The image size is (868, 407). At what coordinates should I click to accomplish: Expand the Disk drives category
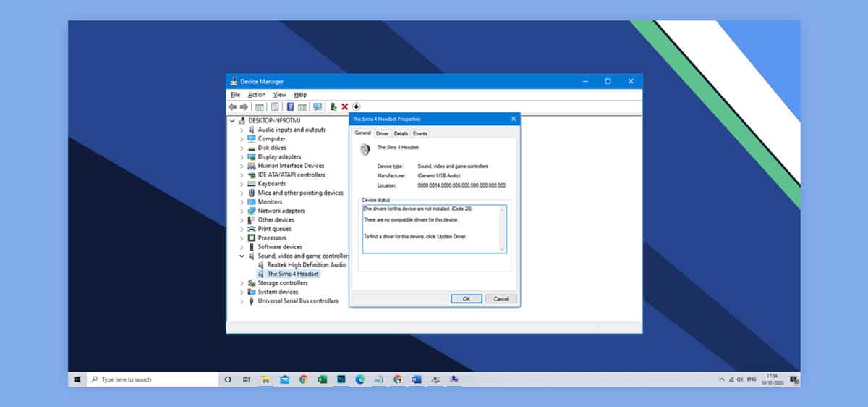(x=242, y=148)
